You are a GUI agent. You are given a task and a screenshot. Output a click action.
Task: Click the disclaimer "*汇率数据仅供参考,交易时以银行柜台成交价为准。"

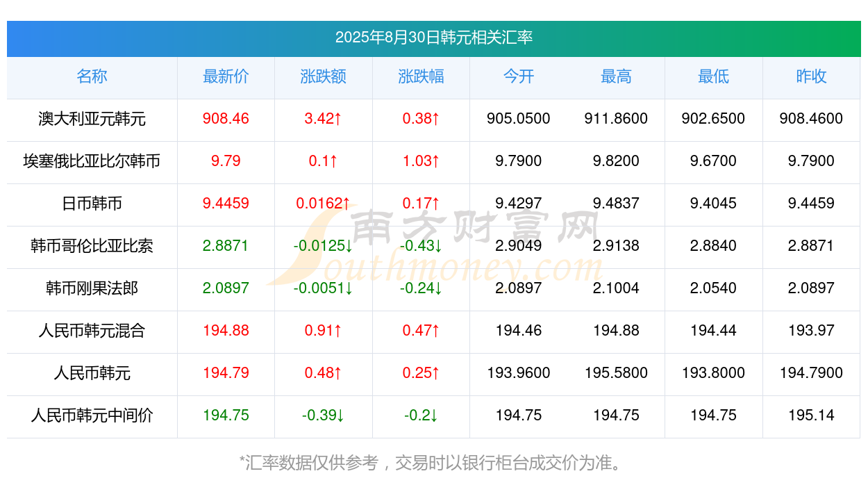coord(433,463)
